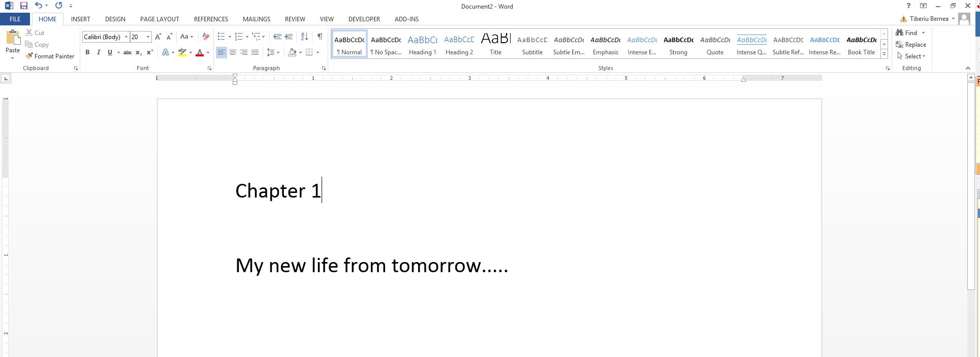Clear all formatting with the eraser icon
Screen dimensions: 980x357
click(206, 37)
